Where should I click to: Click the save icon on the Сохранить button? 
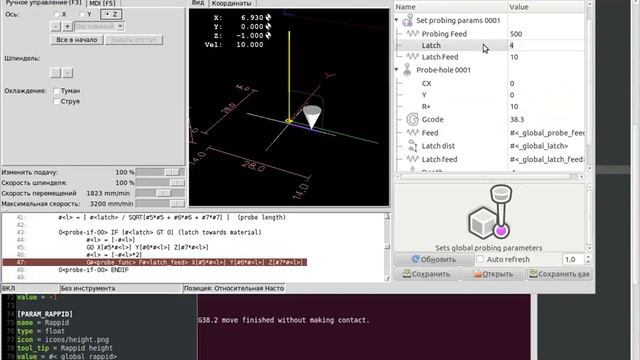407,274
